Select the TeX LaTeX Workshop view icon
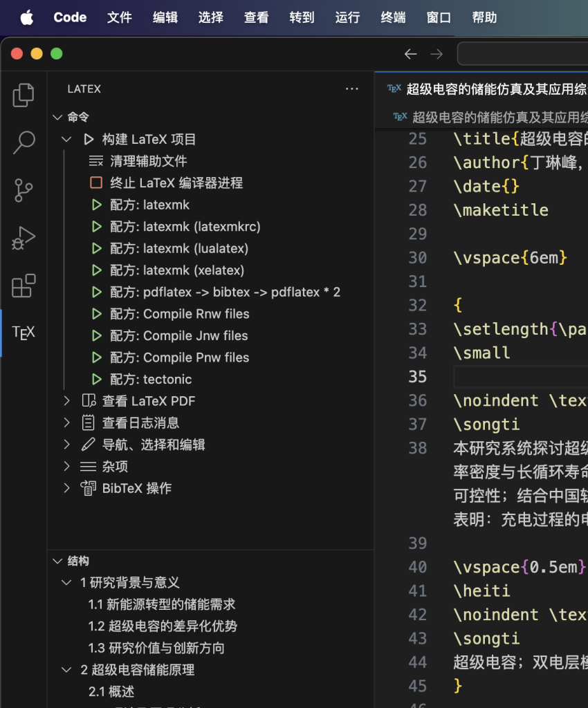 (24, 333)
